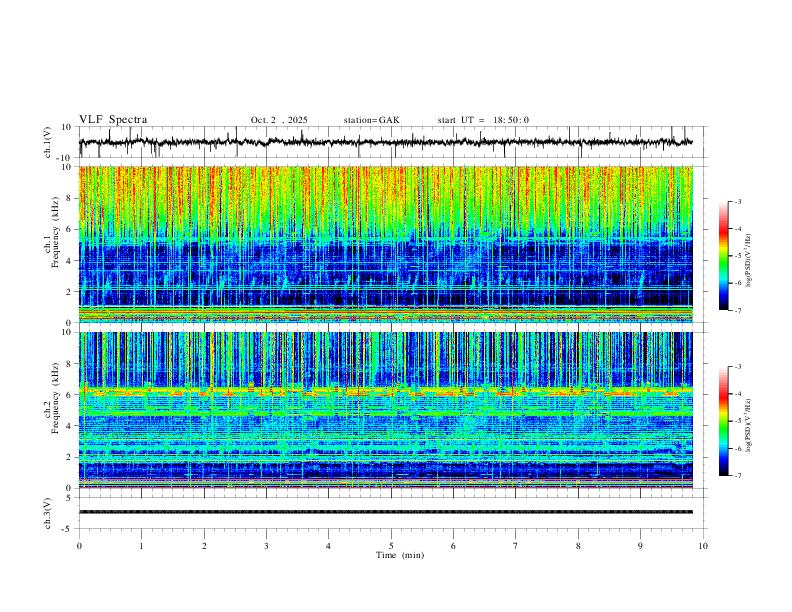
Task: Click the 'station=GAK' label
Action: (371, 120)
